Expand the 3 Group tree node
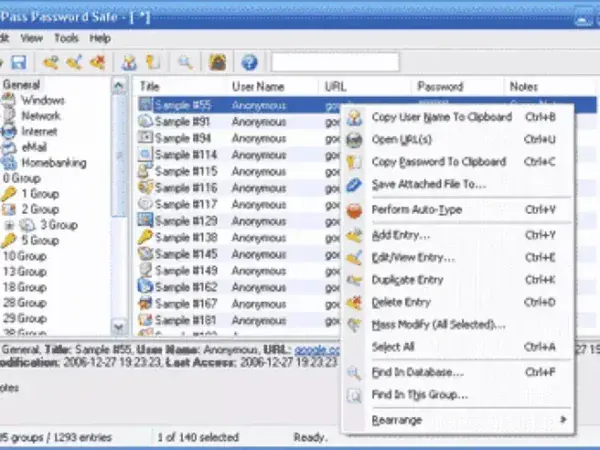Viewport: 600px width, 450px height. pyautogui.click(x=10, y=225)
